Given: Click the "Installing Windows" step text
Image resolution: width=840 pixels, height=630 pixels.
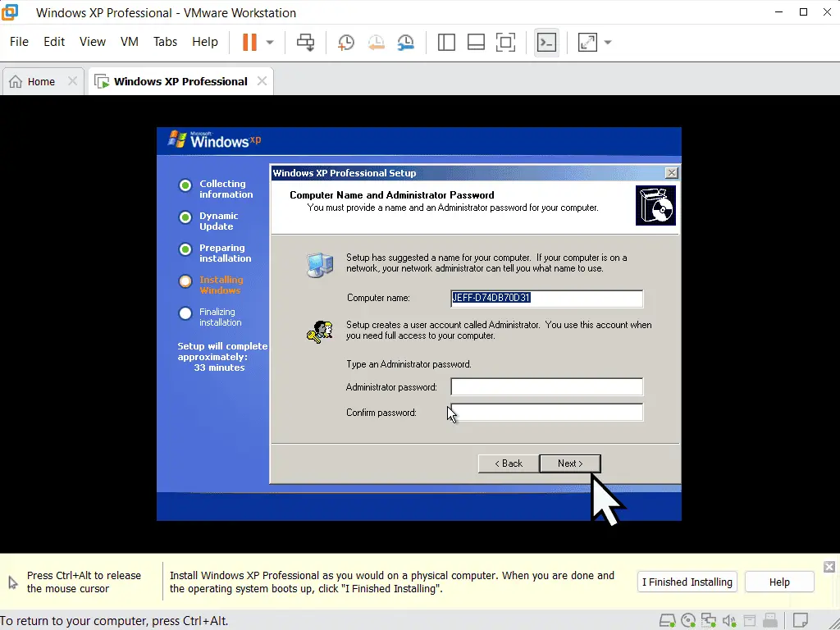Looking at the screenshot, I should point(221,285).
